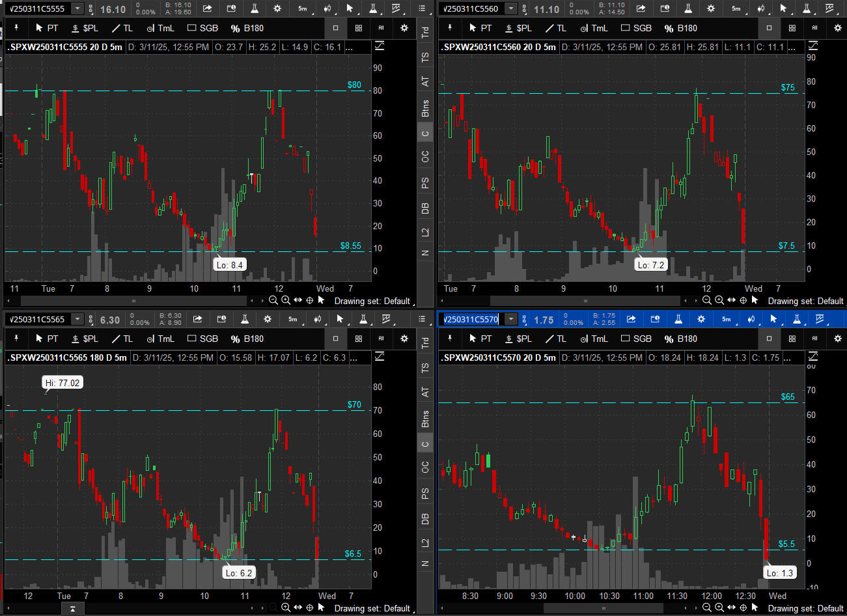The image size is (847, 616).
Task: Open the Drawing set: Default menu under the C5560 chart
Action: coord(805,301)
